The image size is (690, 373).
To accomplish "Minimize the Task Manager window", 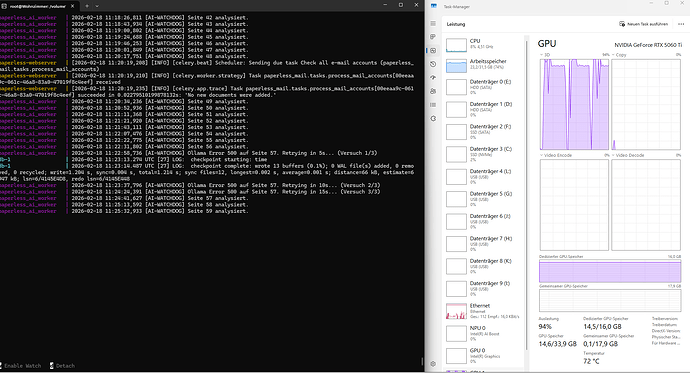I will coord(651,4).
